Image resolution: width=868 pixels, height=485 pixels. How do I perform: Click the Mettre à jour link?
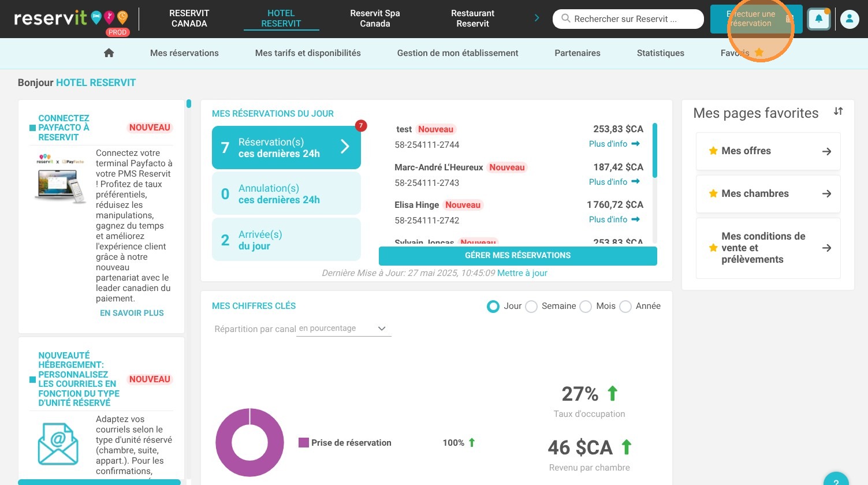coord(522,273)
